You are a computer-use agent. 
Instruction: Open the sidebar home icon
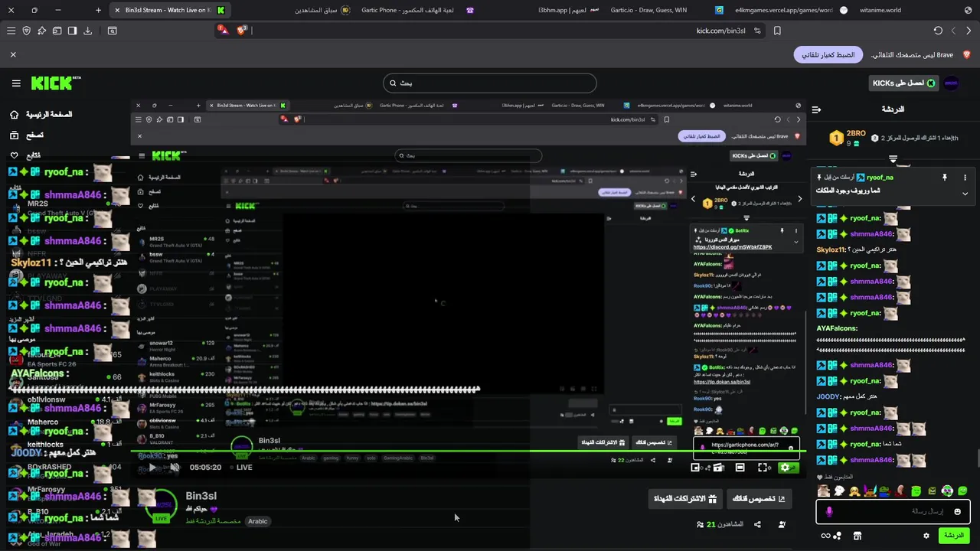14,115
